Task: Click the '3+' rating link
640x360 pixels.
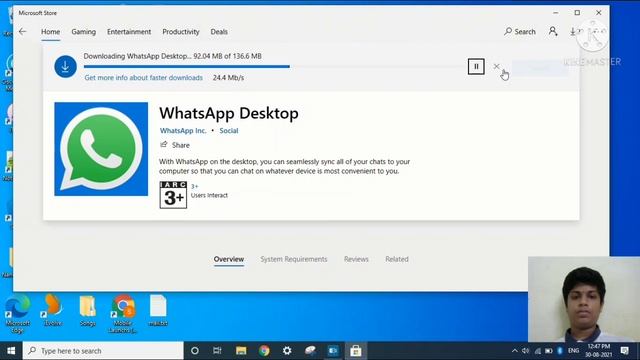Action: (195, 187)
